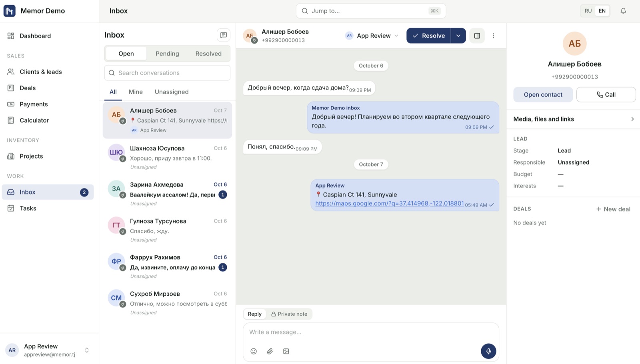This screenshot has width=640, height=364.
Task: Open conversation with Фаррух Рахимов
Action: (x=167, y=266)
